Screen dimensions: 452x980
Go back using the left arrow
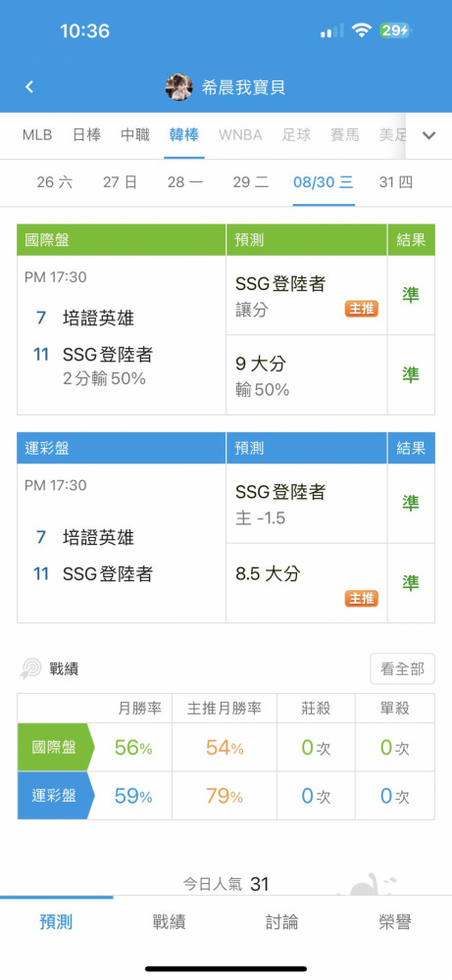[29, 87]
